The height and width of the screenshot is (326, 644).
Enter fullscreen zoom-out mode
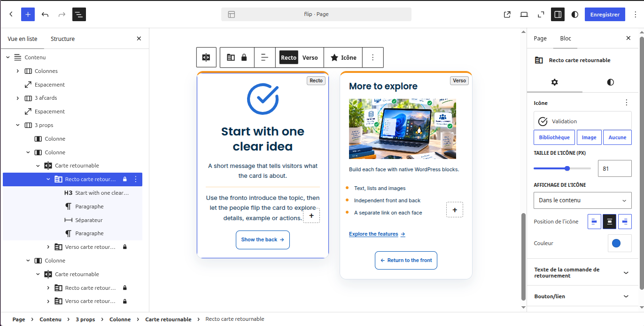pyautogui.click(x=541, y=14)
